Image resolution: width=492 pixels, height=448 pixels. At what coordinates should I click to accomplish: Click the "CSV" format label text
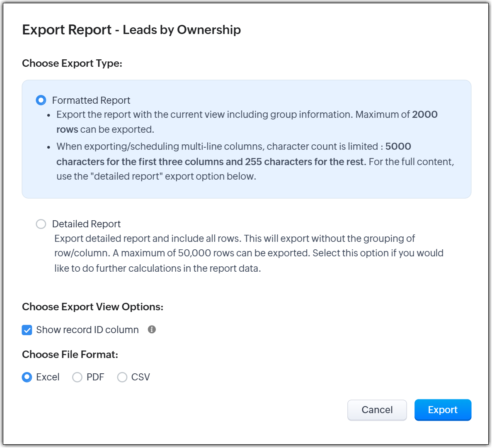(141, 377)
